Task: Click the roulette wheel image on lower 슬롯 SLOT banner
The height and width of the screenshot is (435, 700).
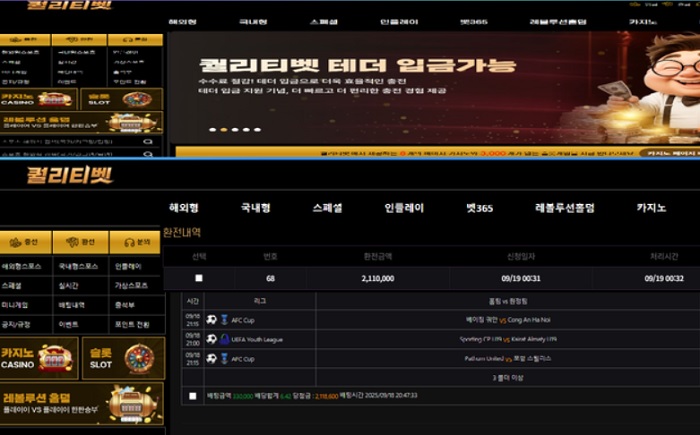Action: 139,359
